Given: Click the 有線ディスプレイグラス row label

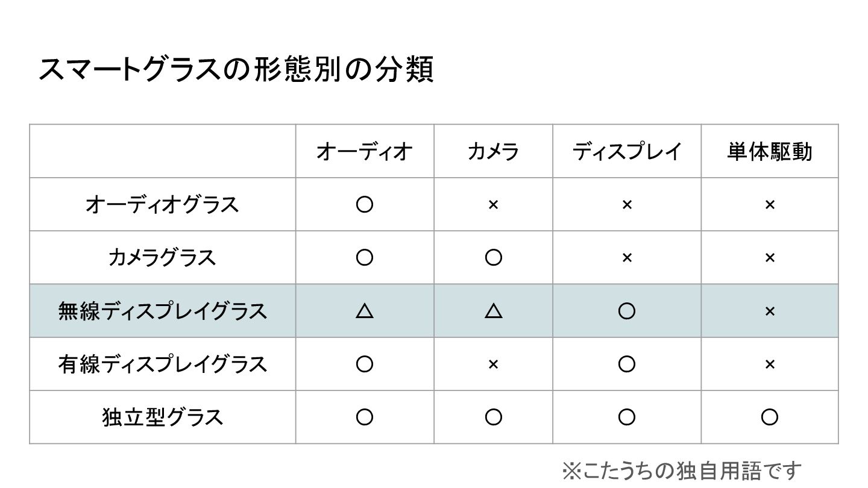Looking at the screenshot, I should point(162,364).
